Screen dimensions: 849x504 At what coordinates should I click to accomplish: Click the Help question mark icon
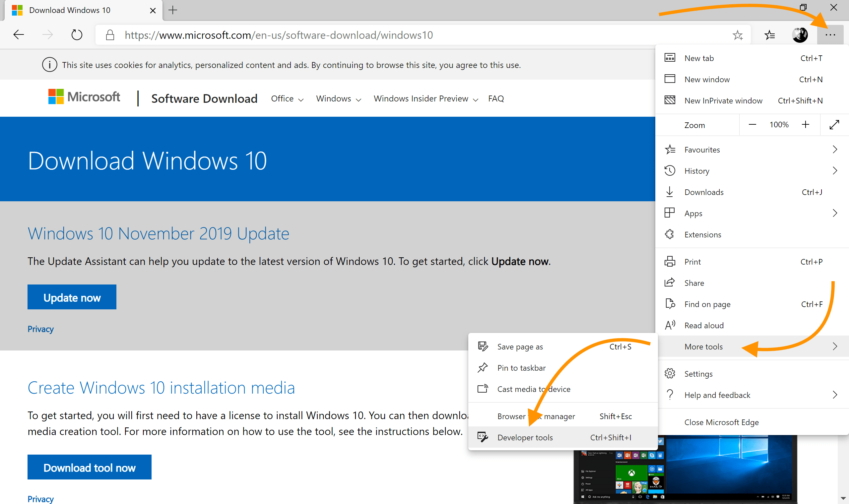coord(670,395)
